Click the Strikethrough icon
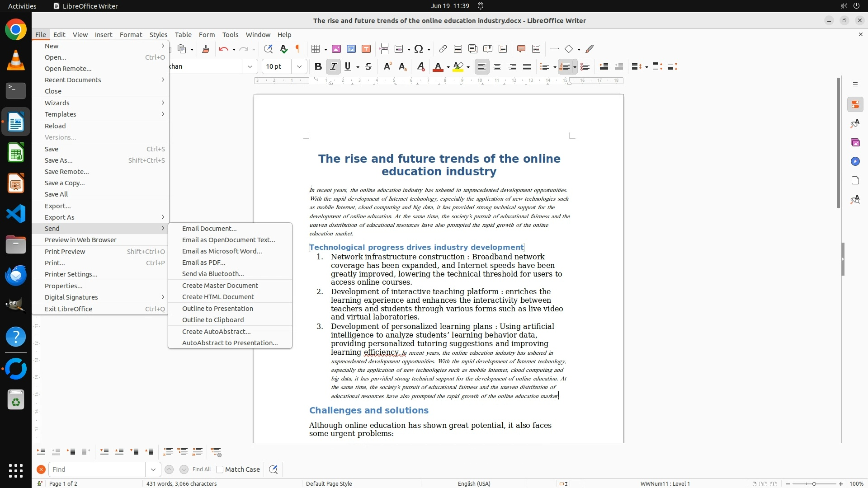This screenshot has height=488, width=868. click(368, 66)
